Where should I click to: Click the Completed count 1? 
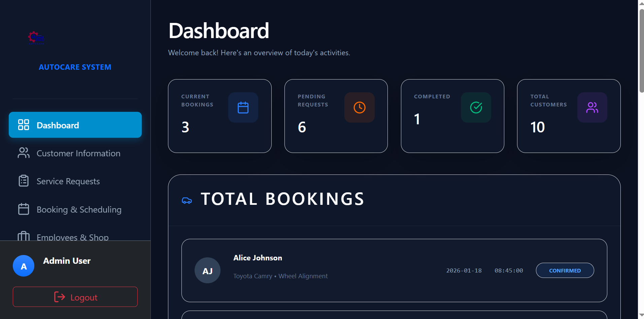[417, 119]
